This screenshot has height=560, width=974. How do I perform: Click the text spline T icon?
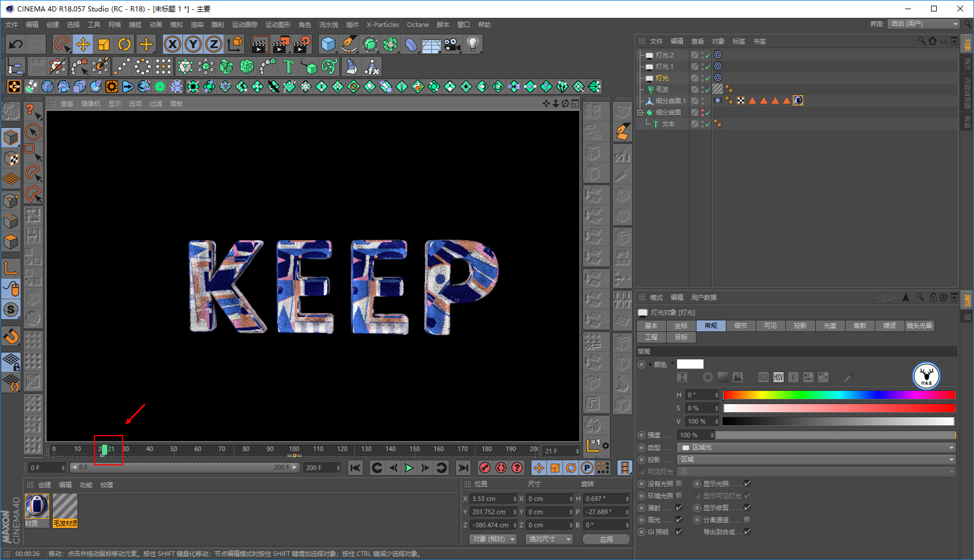coord(288,67)
